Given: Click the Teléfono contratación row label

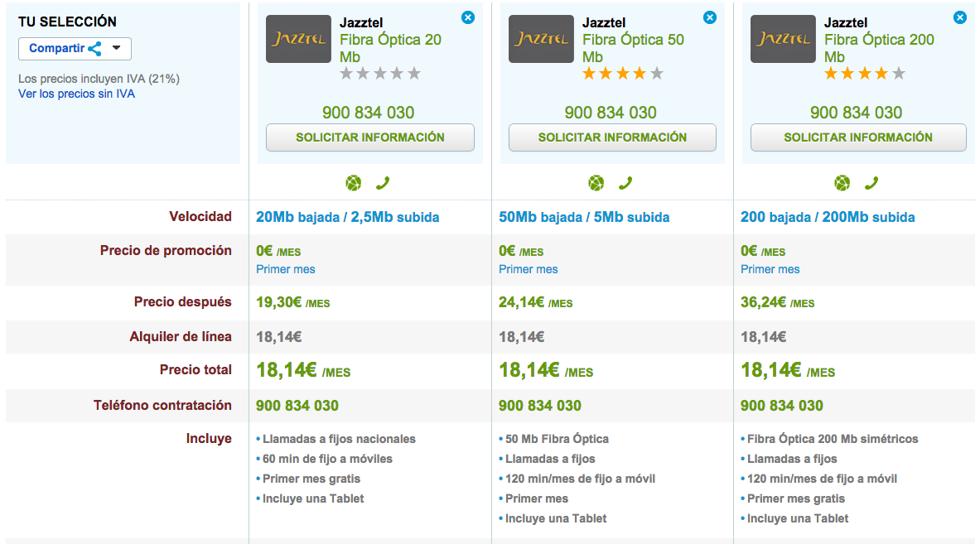Looking at the screenshot, I should coord(162,406).
